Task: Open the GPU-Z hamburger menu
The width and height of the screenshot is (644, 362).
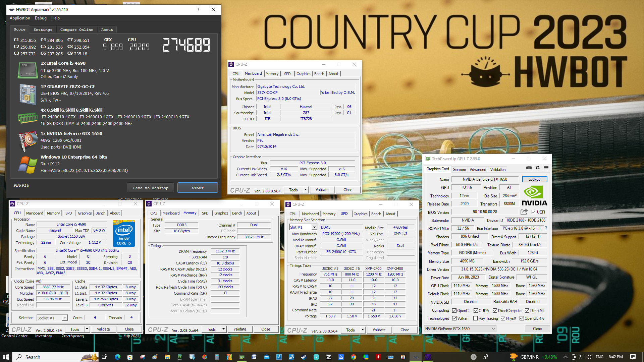Action: point(546,168)
